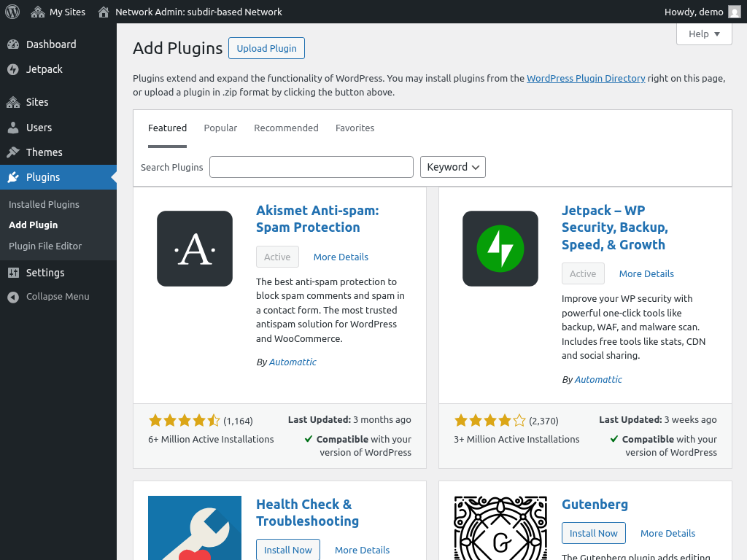Focus the Search Plugins input field
The height and width of the screenshot is (560, 747).
311,167
